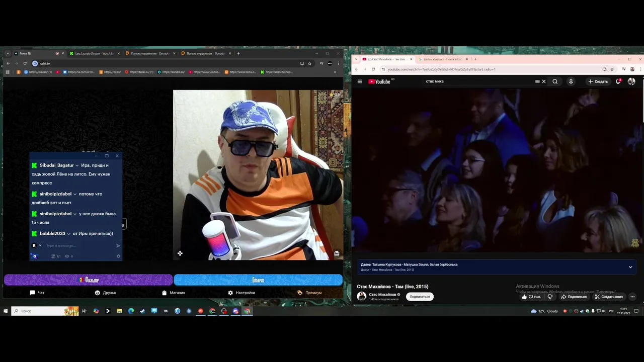This screenshot has width=644, height=362.
Task: Open weather widget 12°C Cloudy
Action: coord(544,311)
